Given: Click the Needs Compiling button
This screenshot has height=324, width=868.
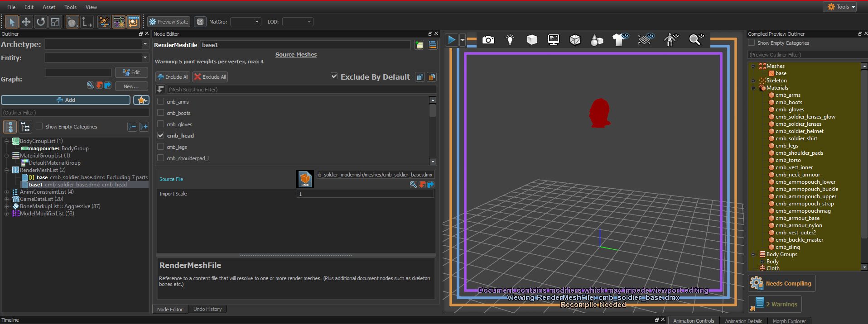Looking at the screenshot, I should (781, 283).
